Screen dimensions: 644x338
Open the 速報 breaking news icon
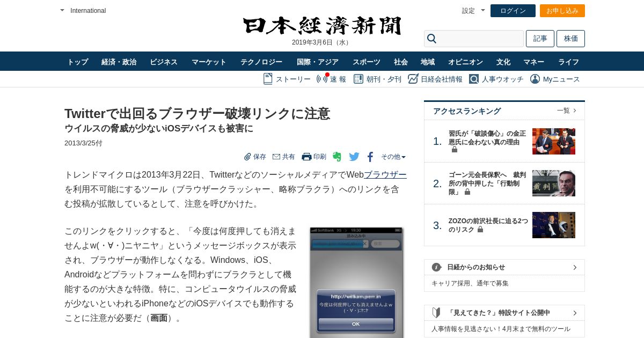click(x=322, y=79)
